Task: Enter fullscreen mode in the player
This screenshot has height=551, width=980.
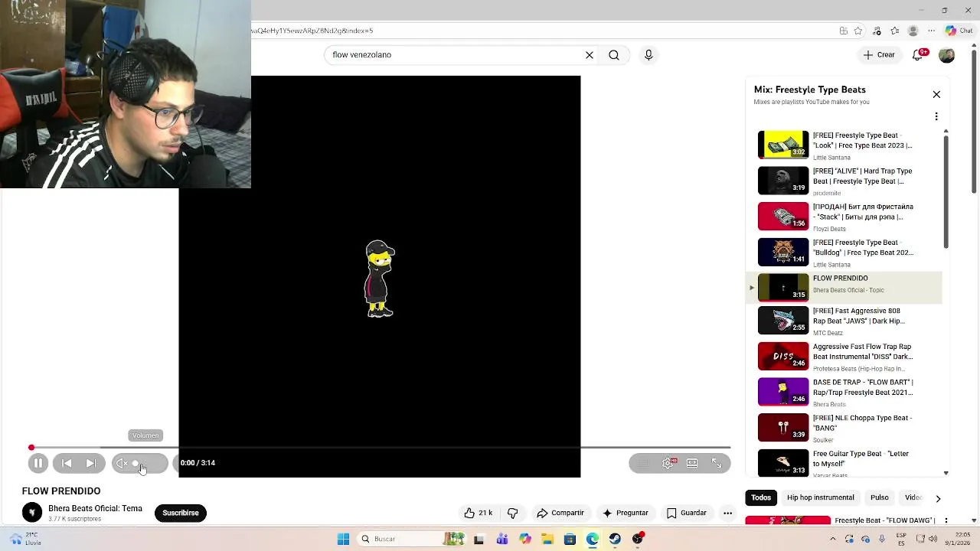Action: (x=717, y=463)
